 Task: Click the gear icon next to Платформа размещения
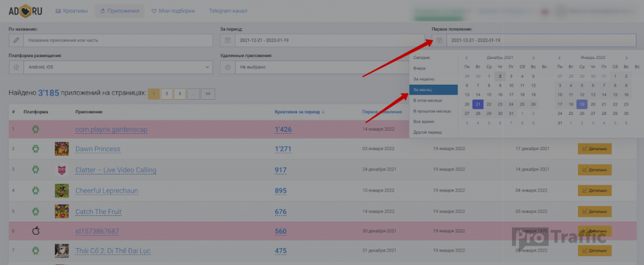tap(16, 67)
